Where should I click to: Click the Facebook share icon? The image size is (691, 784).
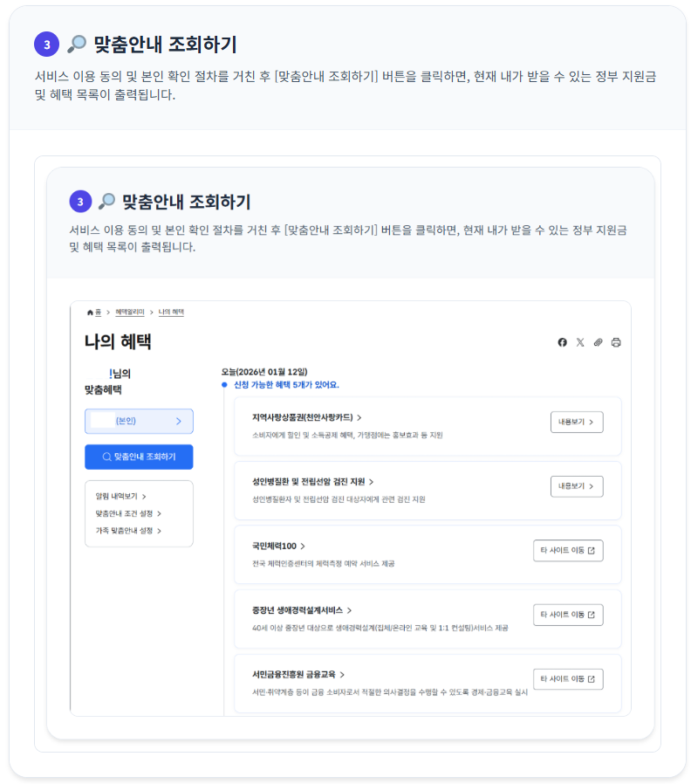click(562, 342)
